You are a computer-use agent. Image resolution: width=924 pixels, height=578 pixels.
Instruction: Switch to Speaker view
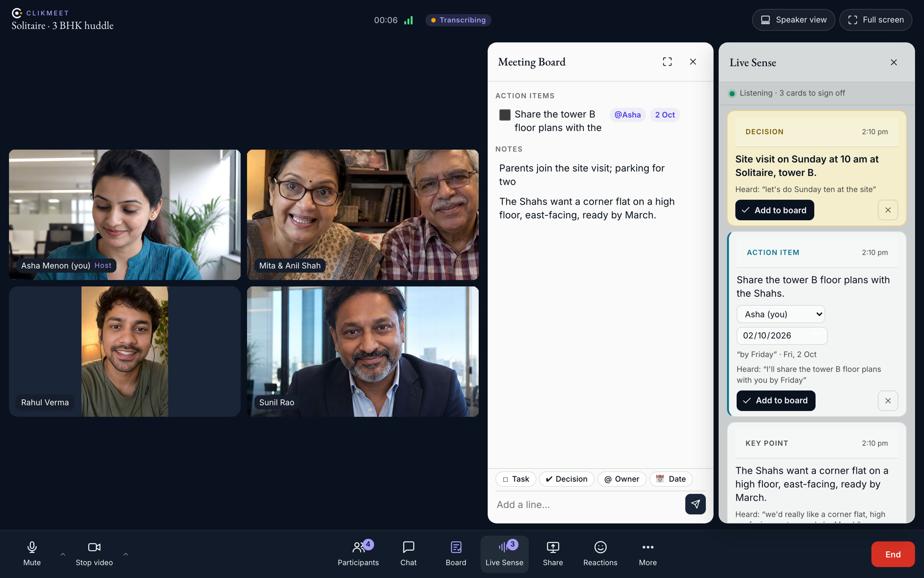[793, 20]
